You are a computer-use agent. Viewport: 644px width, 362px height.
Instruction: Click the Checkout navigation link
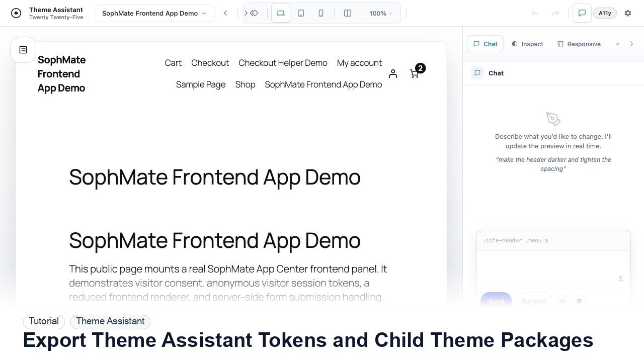210,63
